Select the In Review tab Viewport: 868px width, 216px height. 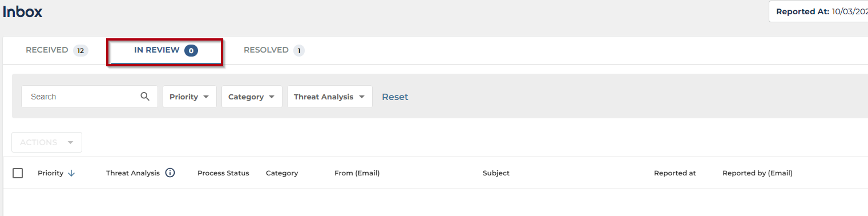tap(165, 50)
